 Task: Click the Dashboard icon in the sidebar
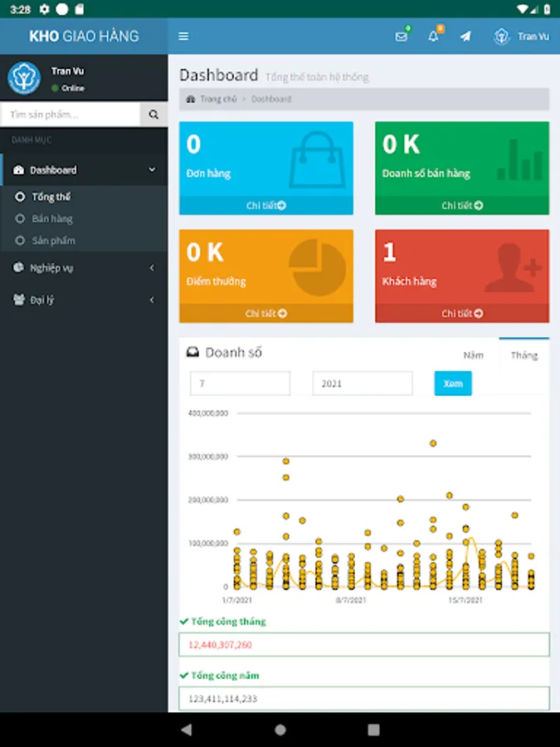18,170
